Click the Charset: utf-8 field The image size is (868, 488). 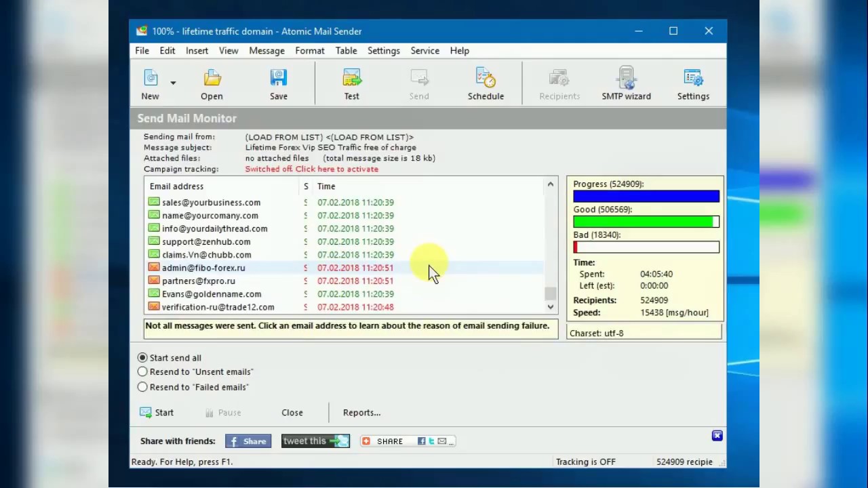tap(644, 333)
